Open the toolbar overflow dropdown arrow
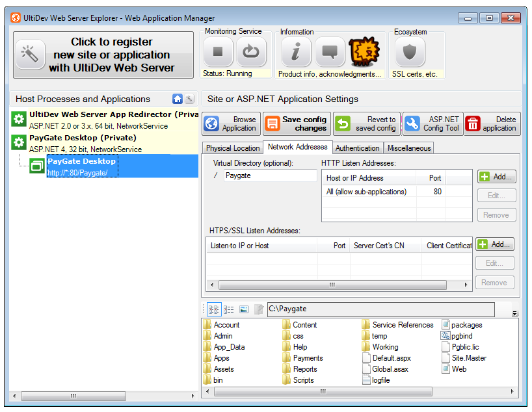Viewport: 532px width, 412px height. click(x=514, y=313)
